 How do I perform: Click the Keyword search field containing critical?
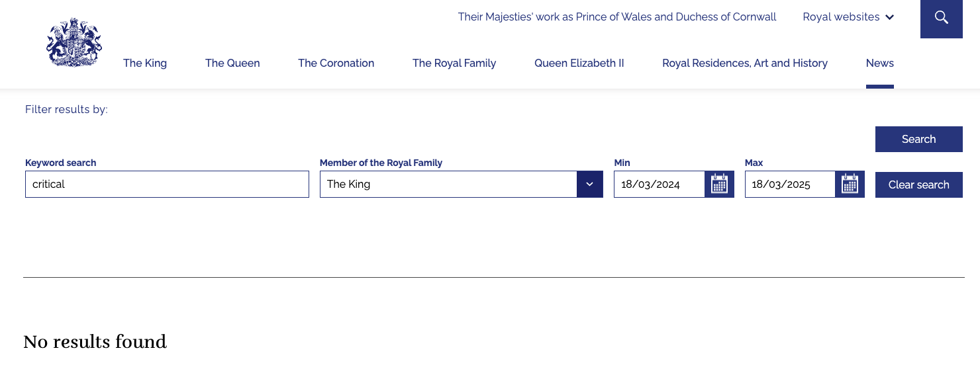click(167, 185)
